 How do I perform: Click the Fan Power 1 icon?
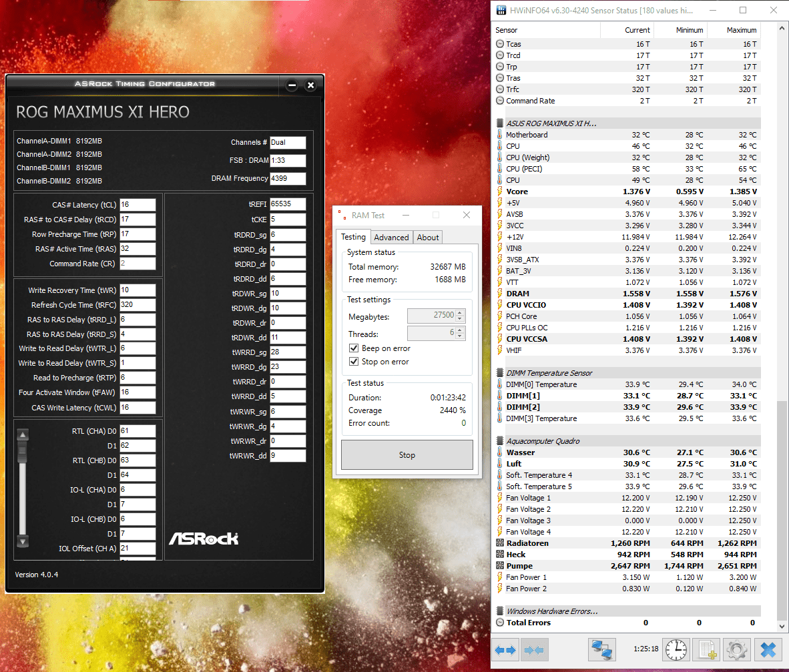pyautogui.click(x=500, y=577)
